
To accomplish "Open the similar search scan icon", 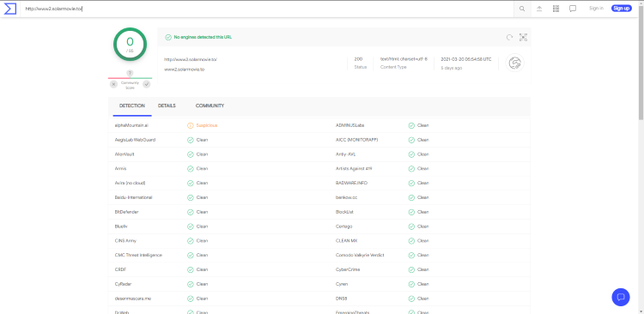I will click(x=523, y=38).
